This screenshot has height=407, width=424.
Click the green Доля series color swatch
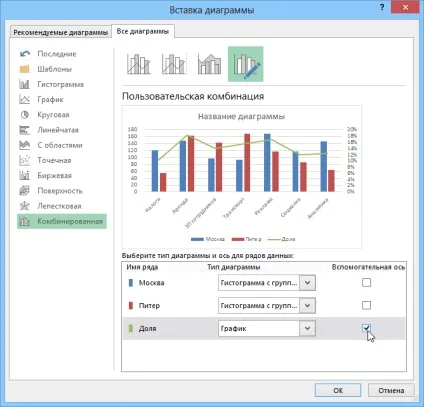(x=131, y=328)
